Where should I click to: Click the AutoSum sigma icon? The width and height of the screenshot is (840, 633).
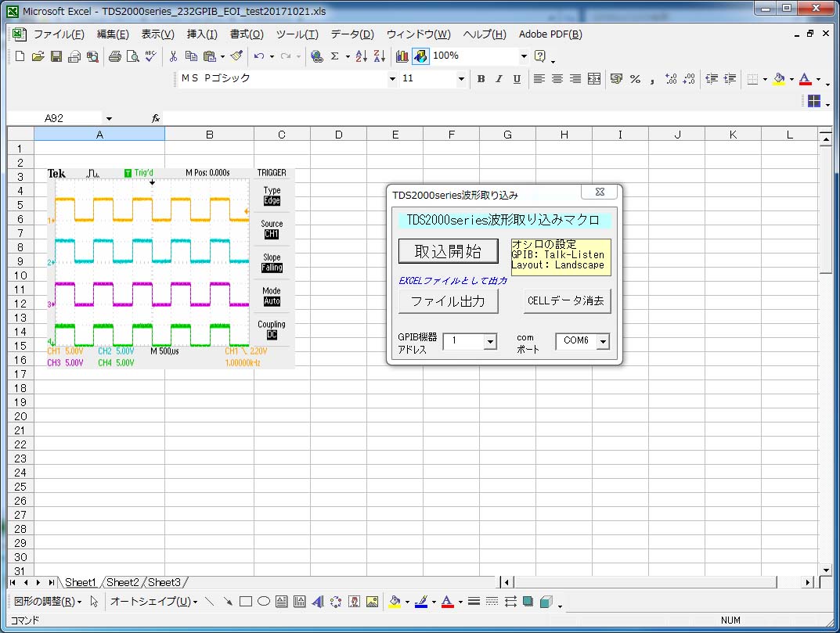click(335, 56)
